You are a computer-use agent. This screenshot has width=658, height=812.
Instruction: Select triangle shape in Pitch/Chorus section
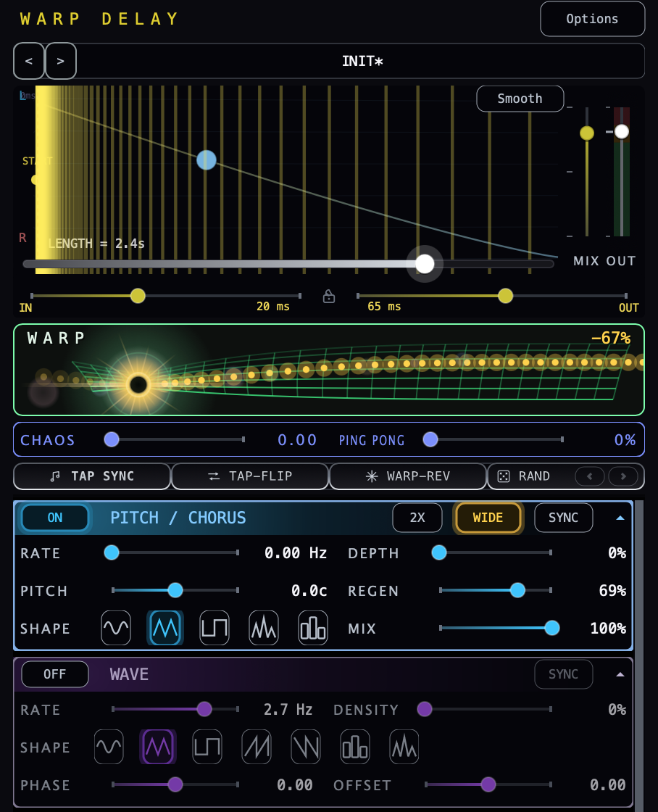pyautogui.click(x=165, y=628)
